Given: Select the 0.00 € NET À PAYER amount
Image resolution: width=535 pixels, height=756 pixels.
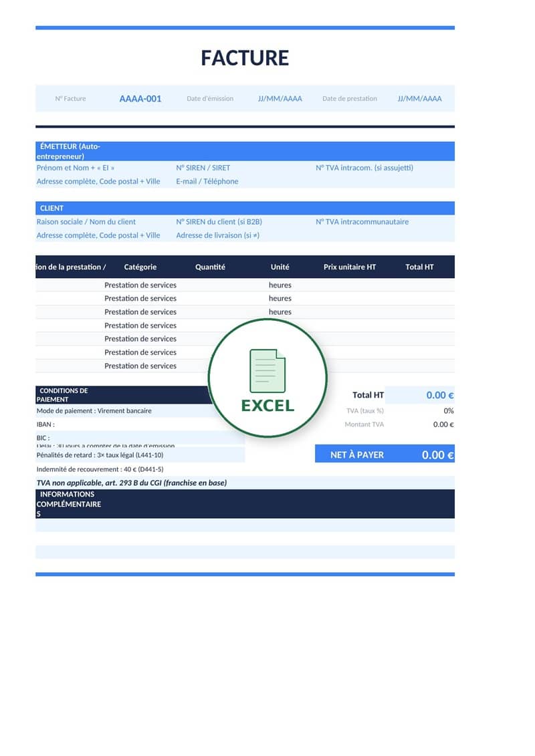Looking at the screenshot, I should point(437,455).
